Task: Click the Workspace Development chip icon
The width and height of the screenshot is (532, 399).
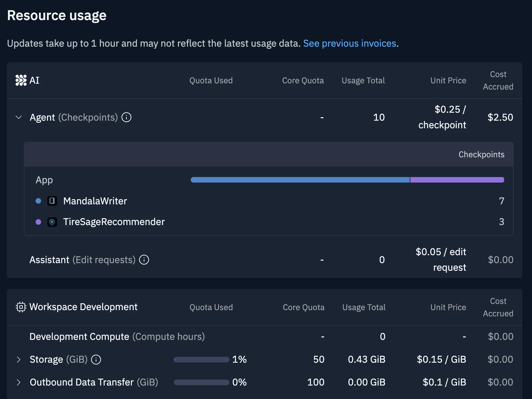Action: [x=21, y=307]
